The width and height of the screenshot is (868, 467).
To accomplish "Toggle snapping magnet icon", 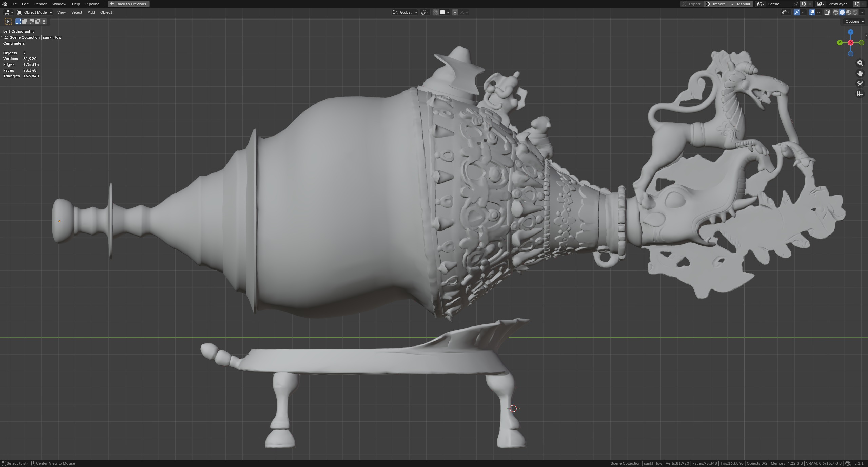I will pos(436,12).
